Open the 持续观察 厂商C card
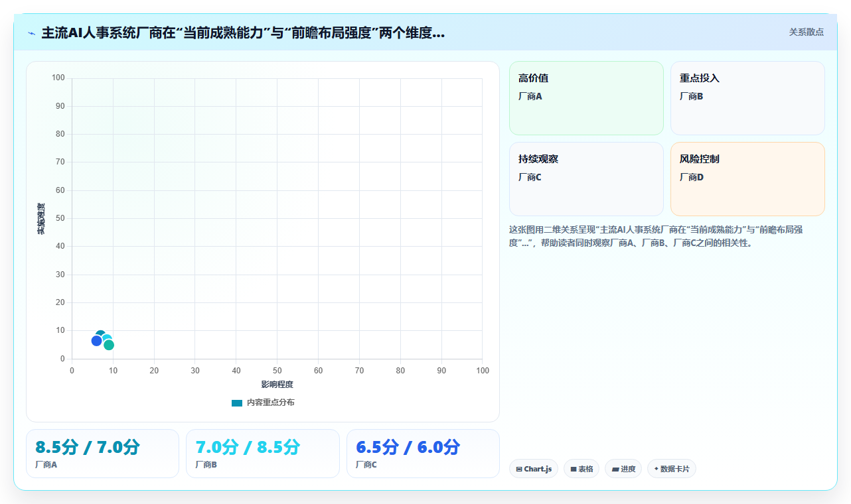This screenshot has height=504, width=851. 586,179
